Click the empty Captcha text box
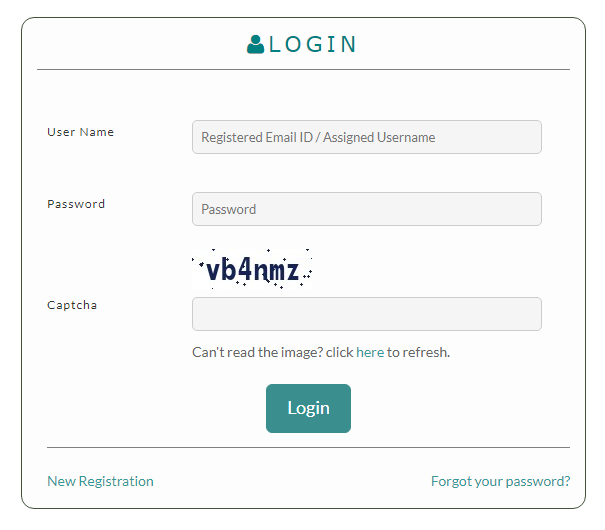This screenshot has height=530, width=605. point(366,314)
